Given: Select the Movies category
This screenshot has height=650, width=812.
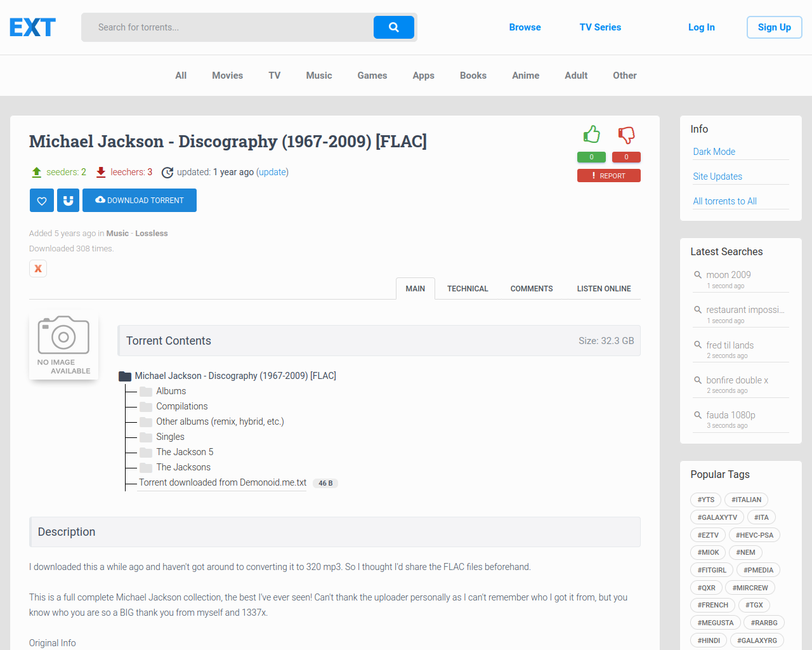Looking at the screenshot, I should pyautogui.click(x=228, y=76).
